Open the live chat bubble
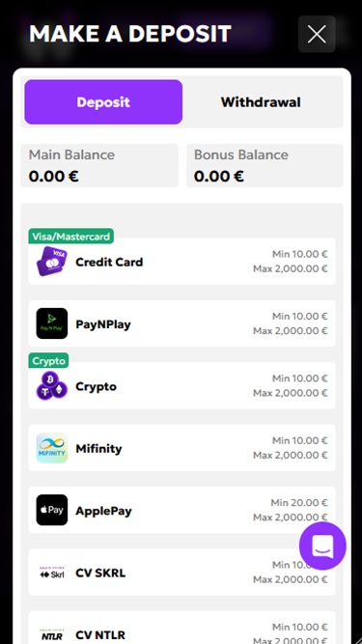The width and height of the screenshot is (362, 644). (322, 546)
